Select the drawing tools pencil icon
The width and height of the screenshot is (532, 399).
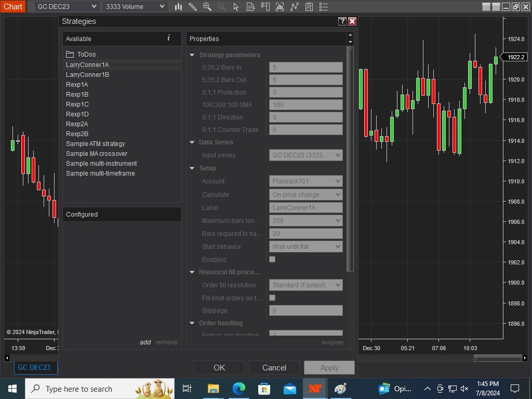point(193,6)
